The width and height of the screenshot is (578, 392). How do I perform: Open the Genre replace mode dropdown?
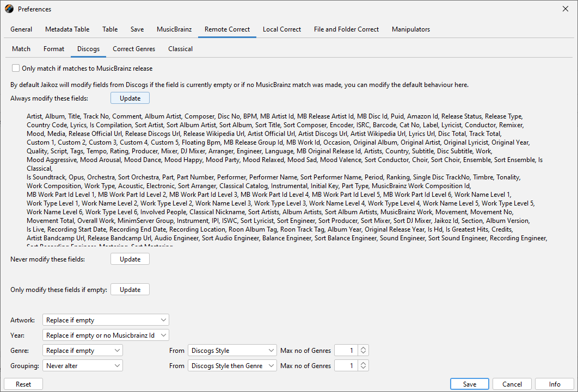point(83,351)
